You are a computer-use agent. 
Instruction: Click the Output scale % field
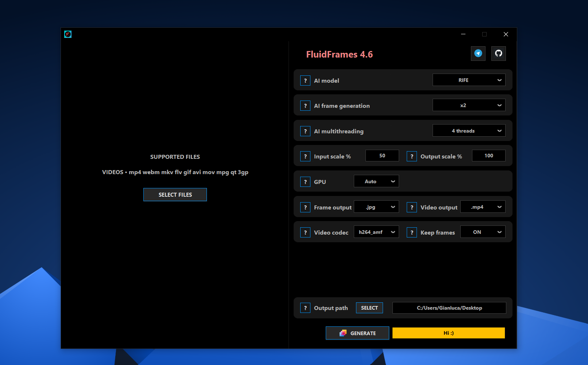(x=489, y=156)
